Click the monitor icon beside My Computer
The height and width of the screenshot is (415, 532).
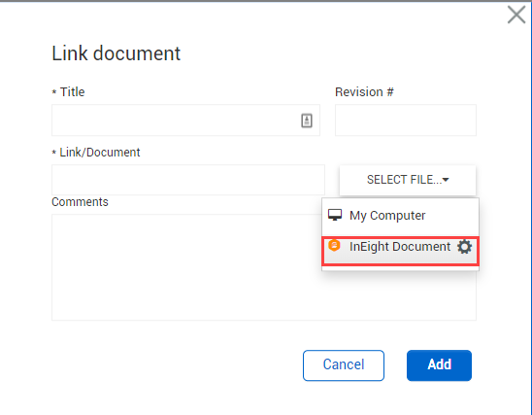pyautogui.click(x=335, y=216)
